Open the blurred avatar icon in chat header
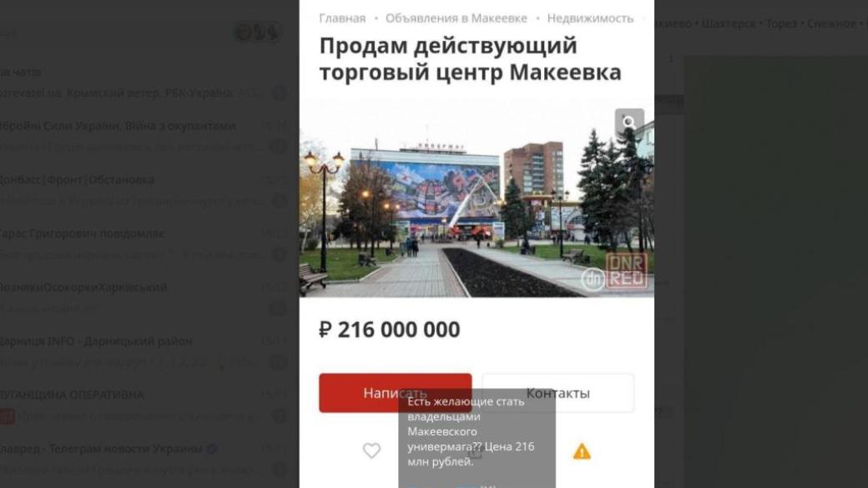This screenshot has width=868, height=488. coord(256,33)
